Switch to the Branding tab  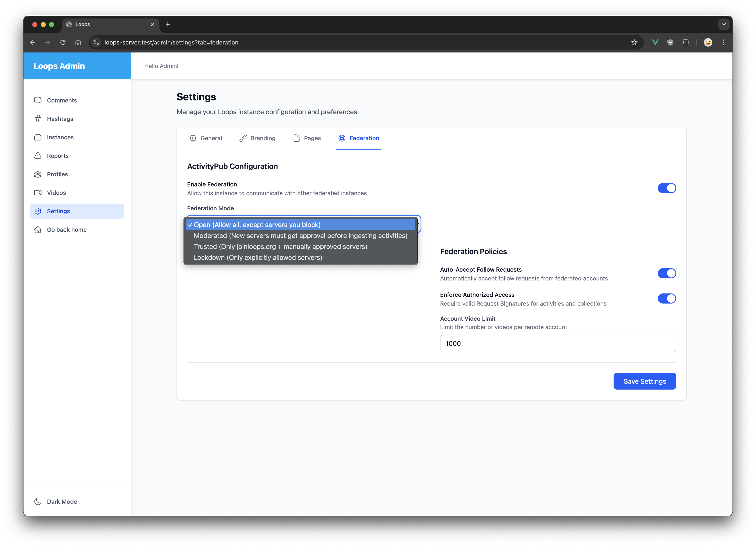pyautogui.click(x=257, y=138)
